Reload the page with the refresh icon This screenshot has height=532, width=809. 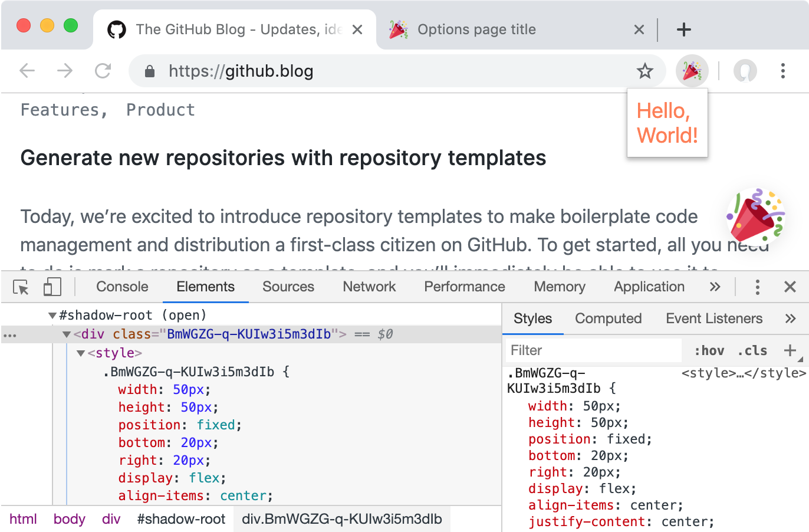click(x=103, y=71)
